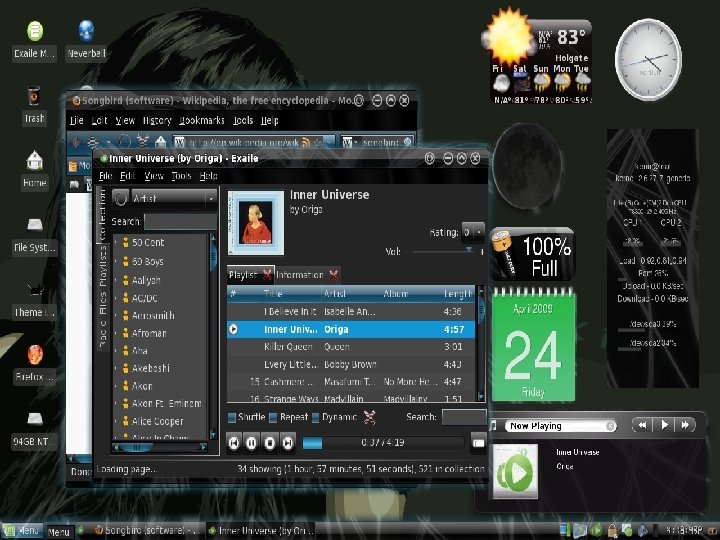Click the clear playlist icon next to Dynamic

click(370, 417)
